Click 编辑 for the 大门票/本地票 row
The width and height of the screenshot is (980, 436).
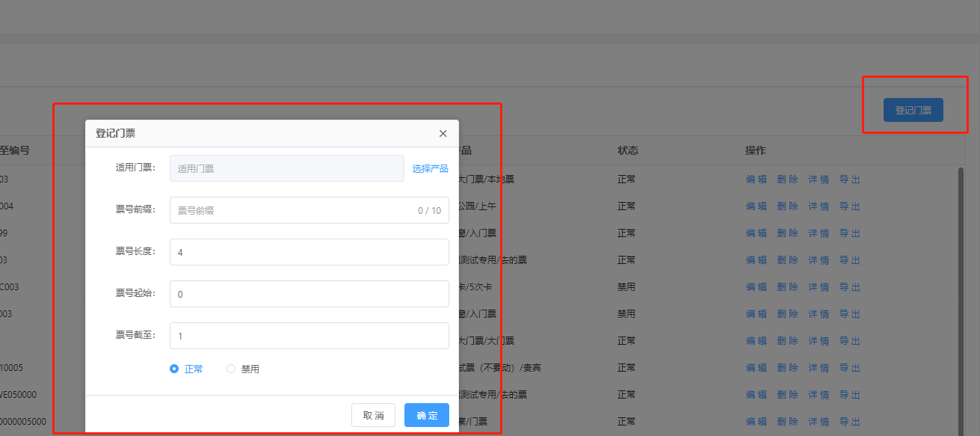[756, 179]
